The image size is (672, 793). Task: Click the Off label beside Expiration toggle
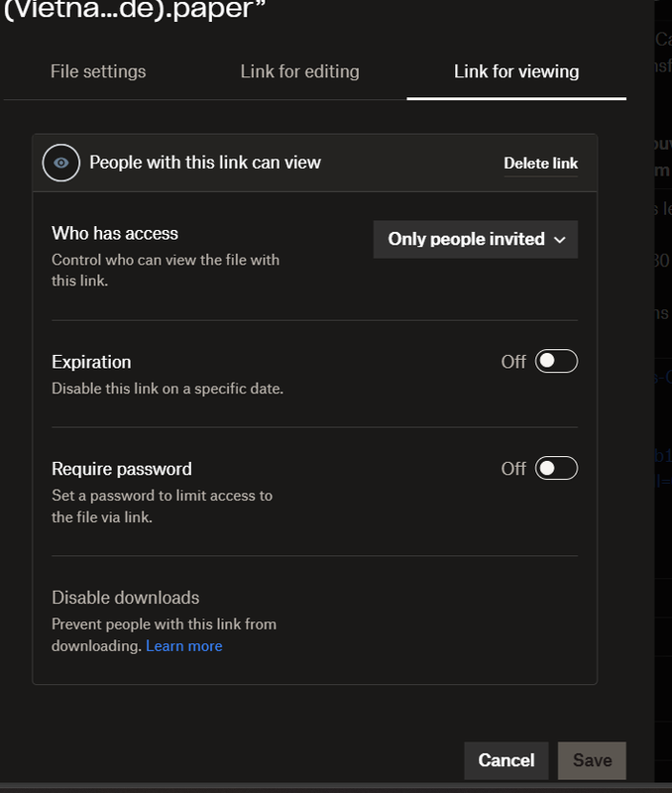pyautogui.click(x=513, y=362)
